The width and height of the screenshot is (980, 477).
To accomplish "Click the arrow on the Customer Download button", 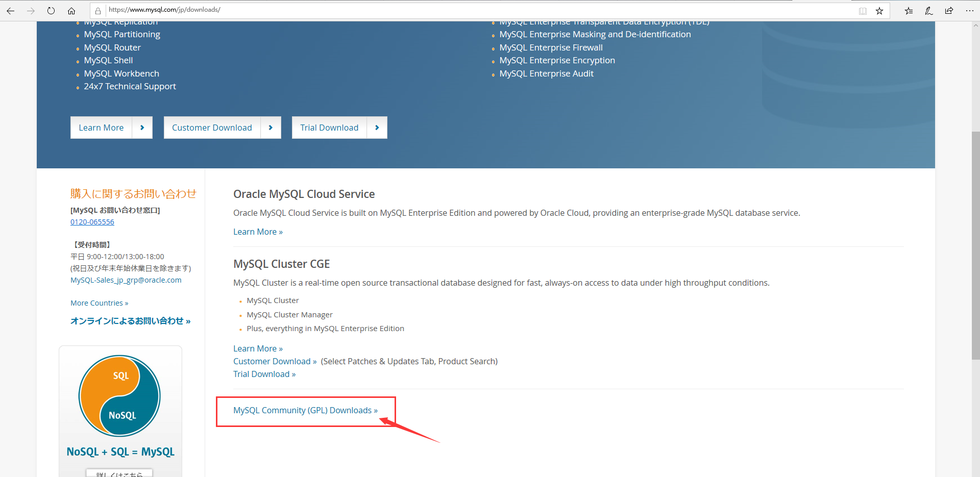I will 271,128.
